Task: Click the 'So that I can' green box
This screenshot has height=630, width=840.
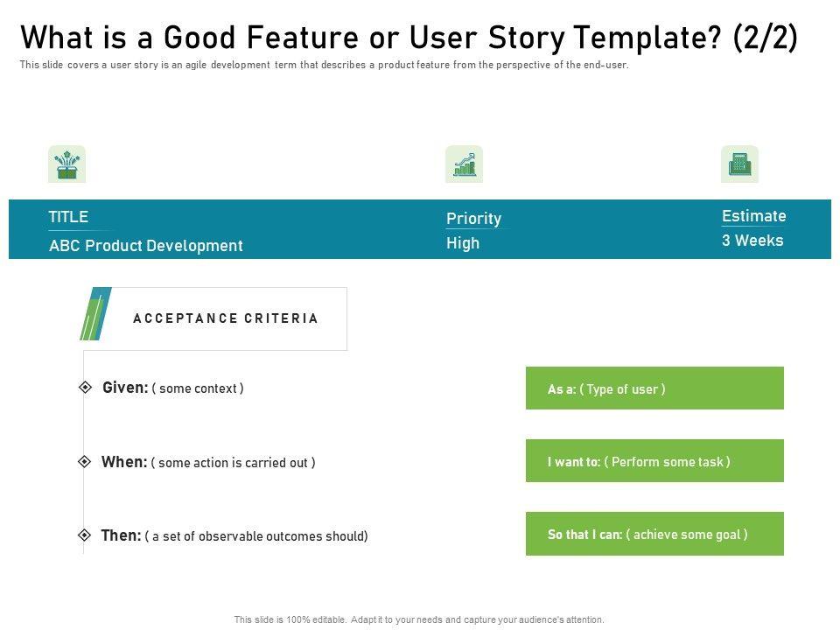Action: pyautogui.click(x=654, y=534)
